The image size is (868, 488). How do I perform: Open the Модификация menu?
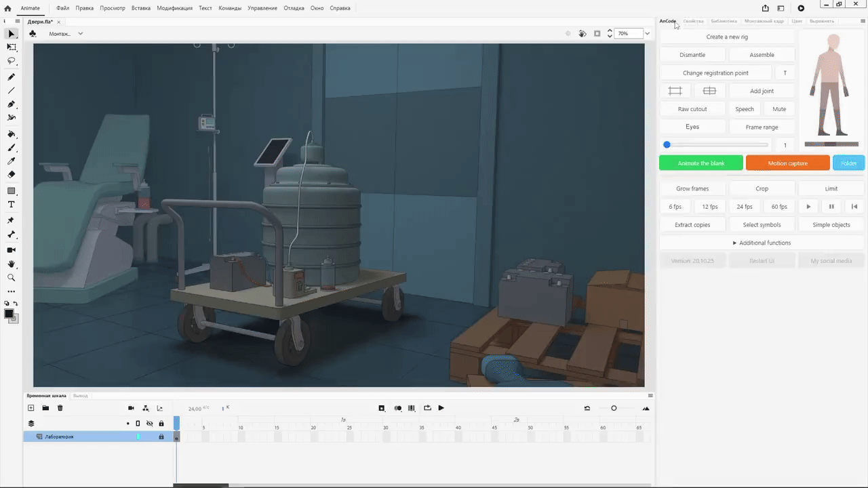174,8
